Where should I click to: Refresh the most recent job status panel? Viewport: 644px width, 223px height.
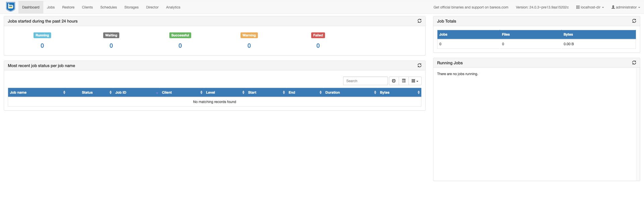(x=419, y=65)
